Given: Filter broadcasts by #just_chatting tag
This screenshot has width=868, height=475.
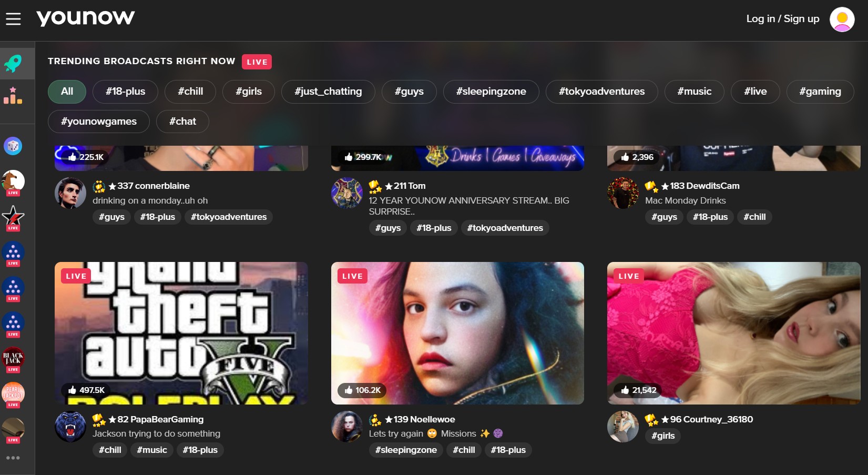Looking at the screenshot, I should point(328,92).
